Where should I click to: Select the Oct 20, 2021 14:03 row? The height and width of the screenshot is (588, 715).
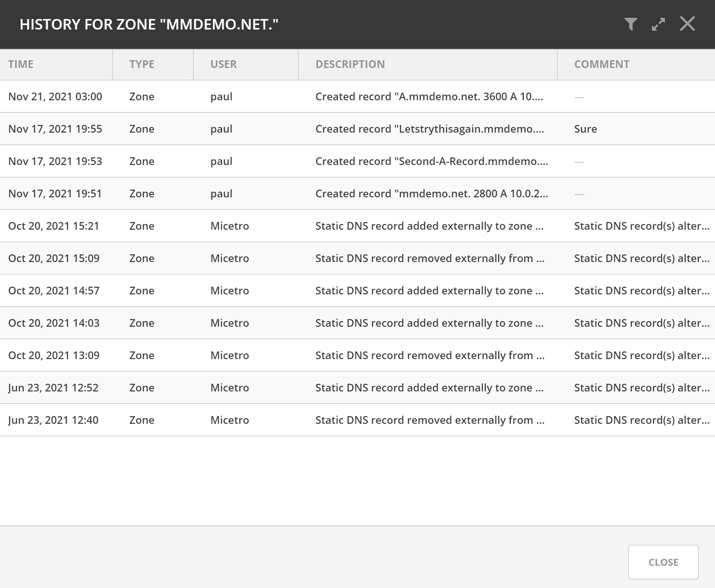tap(54, 323)
